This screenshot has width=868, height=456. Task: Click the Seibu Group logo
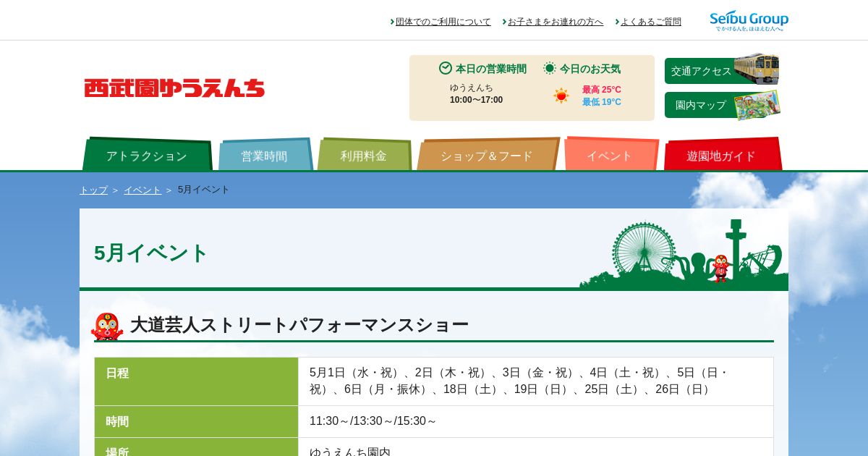(749, 21)
